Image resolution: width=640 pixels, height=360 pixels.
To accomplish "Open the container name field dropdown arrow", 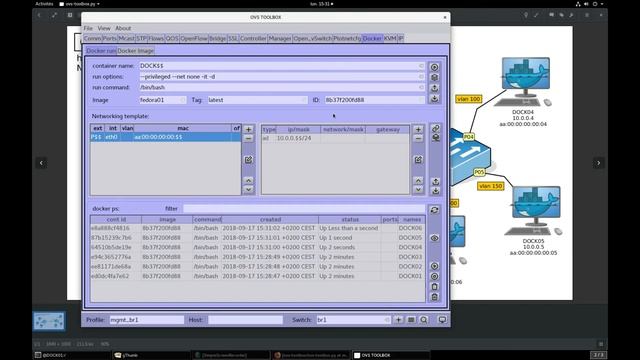I will pyautogui.click(x=421, y=66).
